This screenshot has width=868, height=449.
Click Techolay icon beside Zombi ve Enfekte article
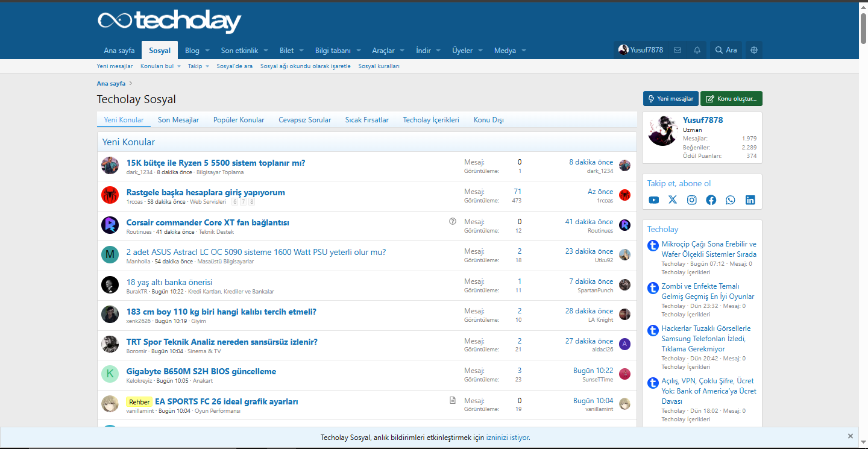click(x=653, y=288)
